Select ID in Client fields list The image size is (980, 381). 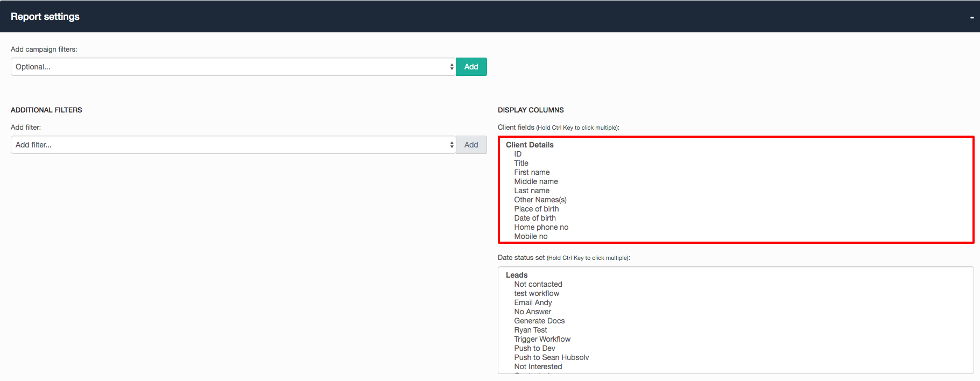click(518, 154)
